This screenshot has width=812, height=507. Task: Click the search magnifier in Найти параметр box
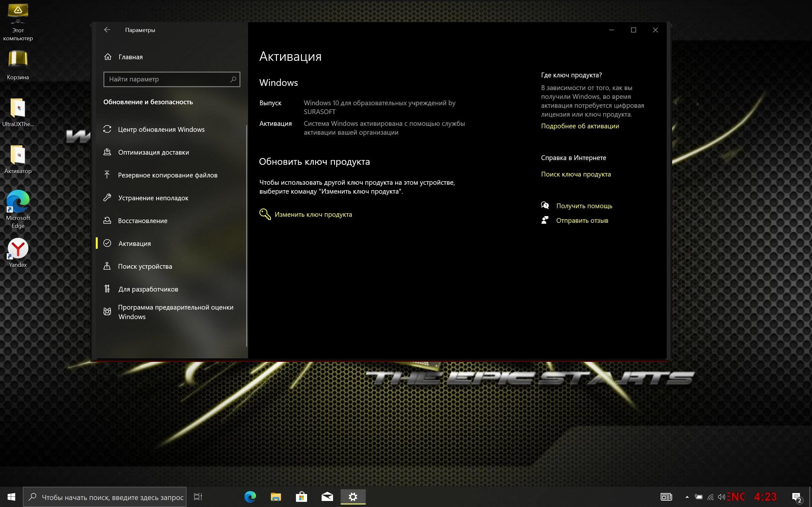click(x=233, y=80)
